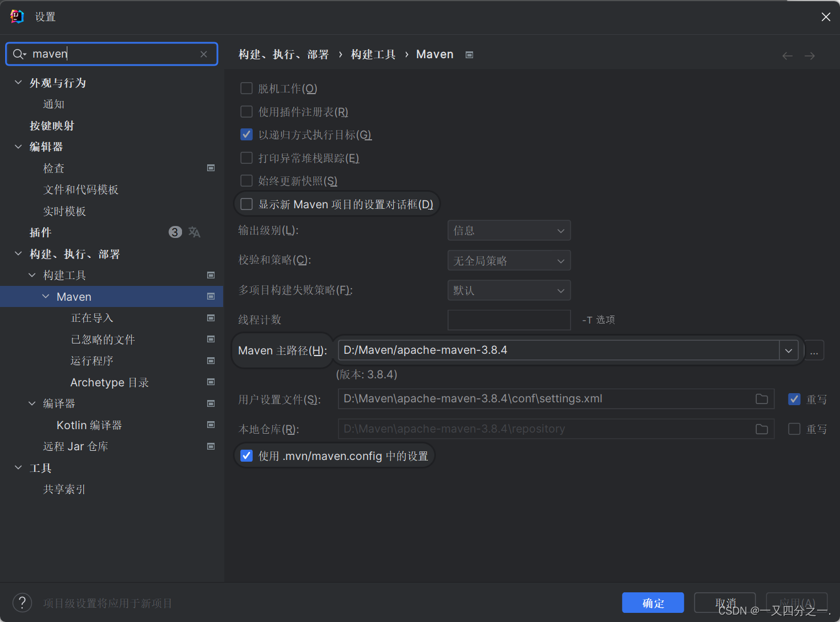This screenshot has height=622, width=840.
Task: Click the maven search input field
Action: (111, 54)
